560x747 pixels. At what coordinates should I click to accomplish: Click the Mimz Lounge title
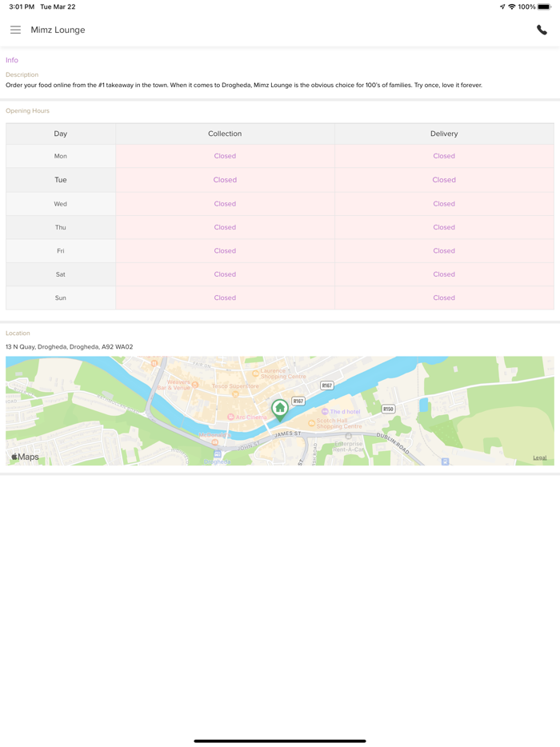pos(58,30)
